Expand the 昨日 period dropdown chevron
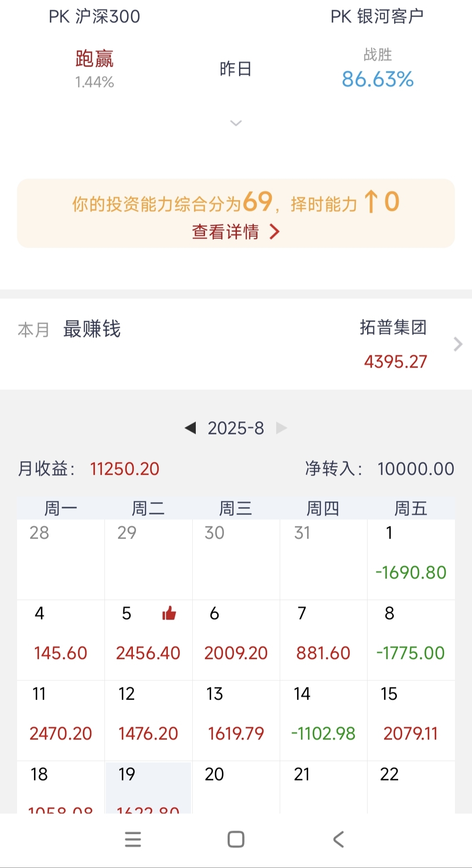472x868 pixels. tap(236, 123)
